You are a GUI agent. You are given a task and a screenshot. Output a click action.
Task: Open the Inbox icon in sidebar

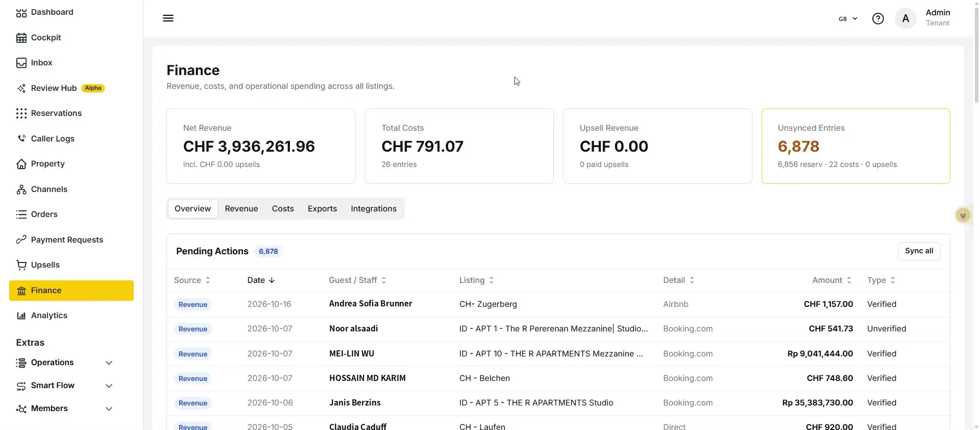[x=21, y=63]
